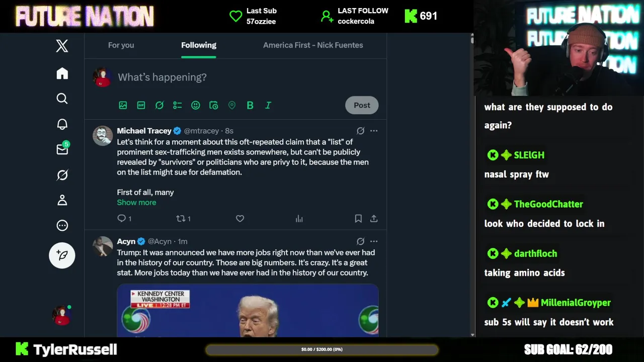Click the TylerRussell channel name
This screenshot has width=644, height=362.
(x=75, y=349)
